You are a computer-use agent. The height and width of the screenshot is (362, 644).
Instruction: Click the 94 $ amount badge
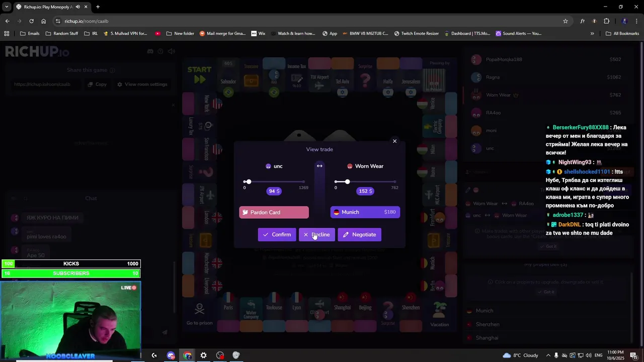(274, 191)
